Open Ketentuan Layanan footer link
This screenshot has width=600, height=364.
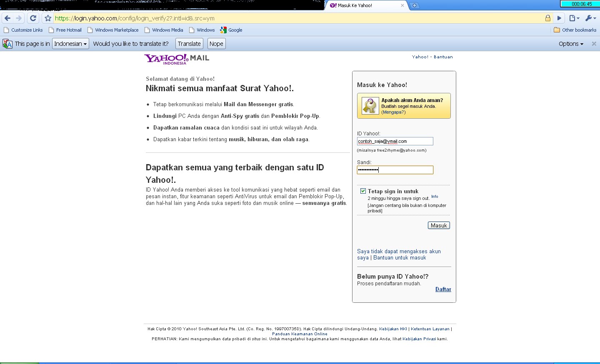point(430,329)
